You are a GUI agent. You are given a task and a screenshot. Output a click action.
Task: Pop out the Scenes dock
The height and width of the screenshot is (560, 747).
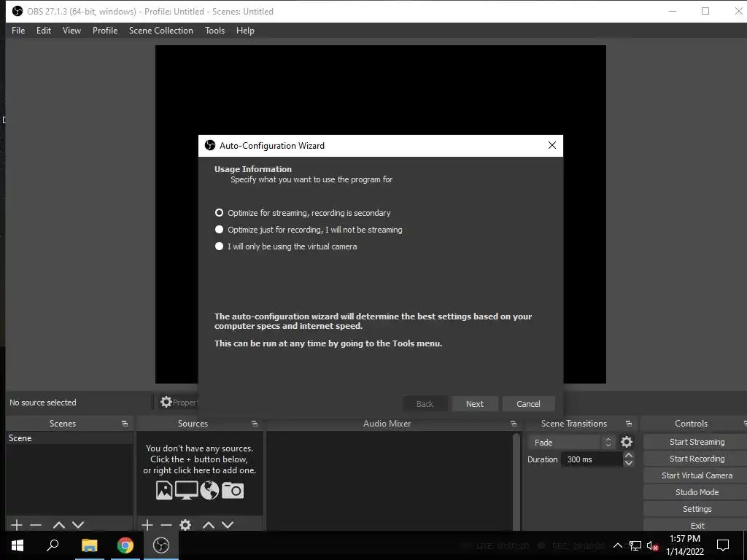click(x=125, y=424)
